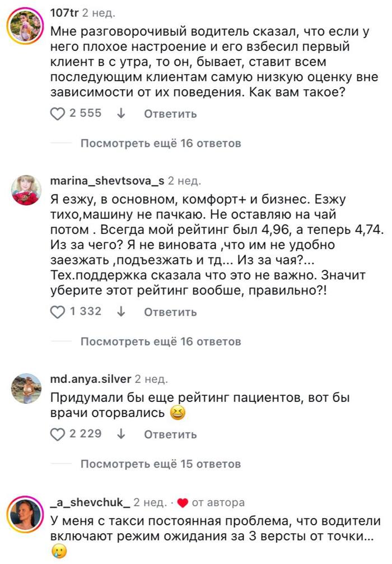Viewport: 392px width, 564px height.
Task: Like 107tr's comment with heart icon
Action: point(58,114)
